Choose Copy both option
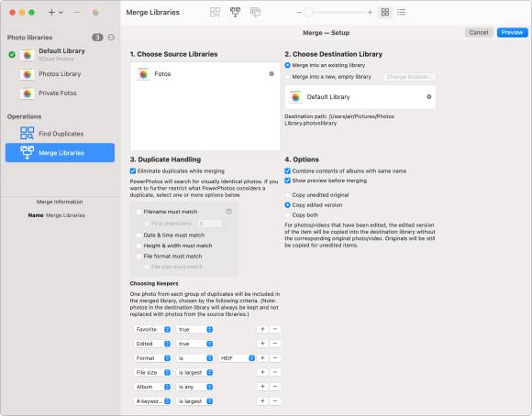Image resolution: width=532 pixels, height=416 pixels. [x=288, y=215]
